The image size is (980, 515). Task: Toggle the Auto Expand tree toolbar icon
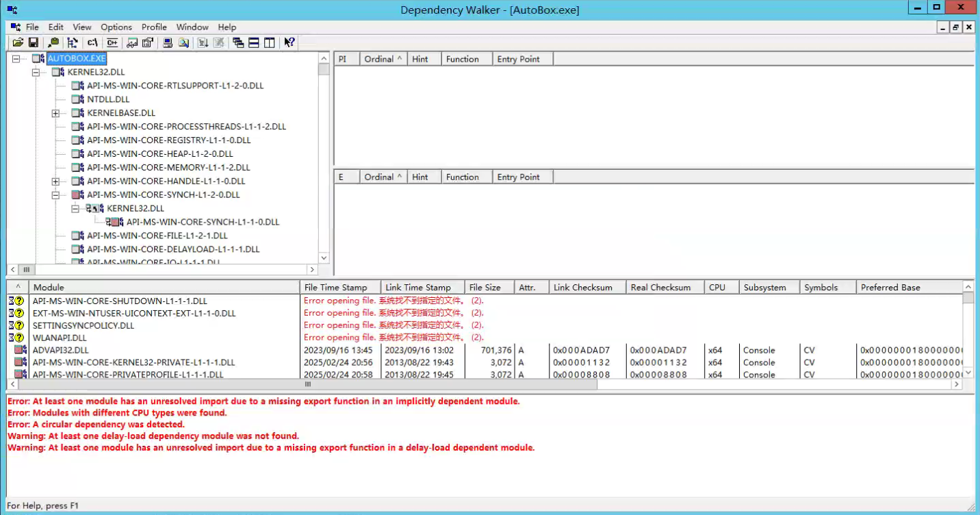pos(73,42)
